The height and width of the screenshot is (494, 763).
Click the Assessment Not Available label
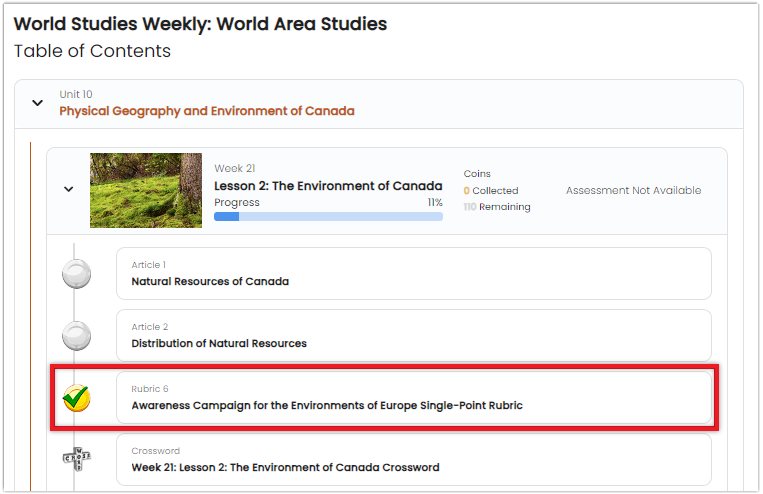pos(634,190)
